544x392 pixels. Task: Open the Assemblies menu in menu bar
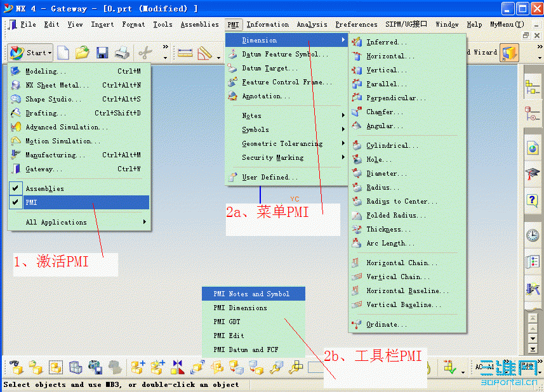click(199, 25)
